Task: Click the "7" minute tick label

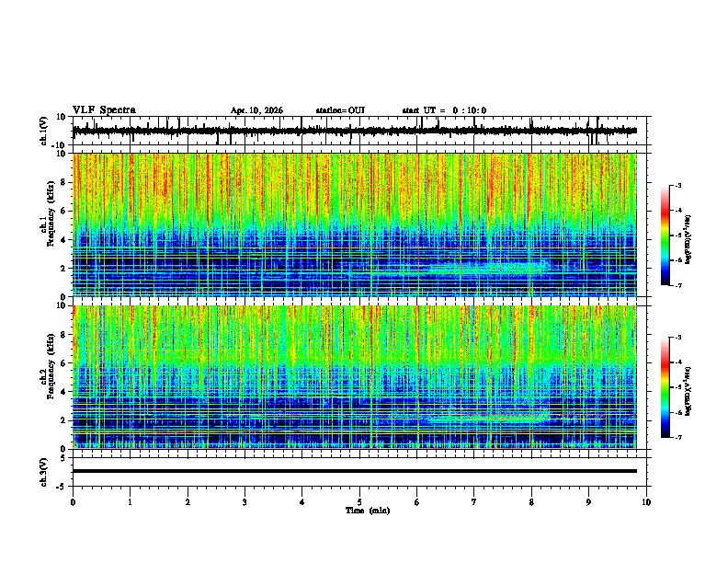Action: tap(474, 502)
